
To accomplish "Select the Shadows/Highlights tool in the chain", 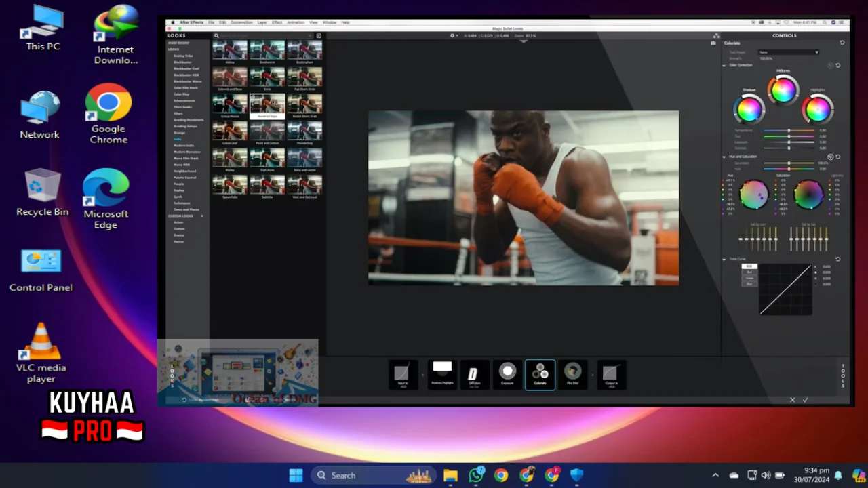I will pyautogui.click(x=442, y=374).
